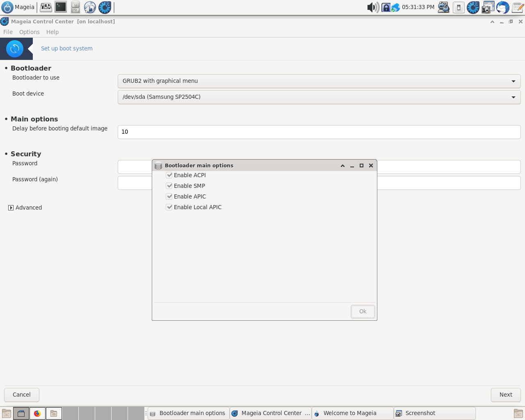This screenshot has height=420, width=525.
Task: Toggle the Enable Local APIC checkbox
Action: coord(169,207)
